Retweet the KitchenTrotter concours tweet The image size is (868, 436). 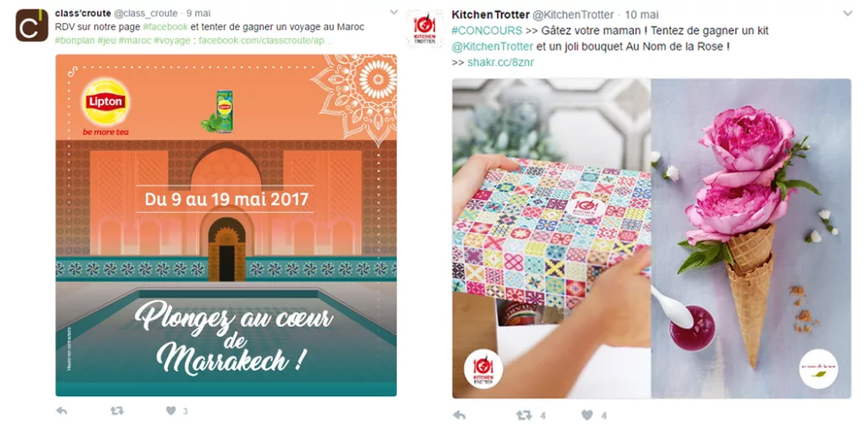point(524,415)
